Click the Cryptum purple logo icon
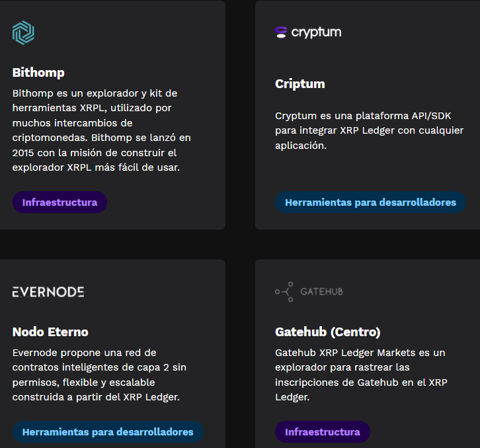 tap(281, 32)
